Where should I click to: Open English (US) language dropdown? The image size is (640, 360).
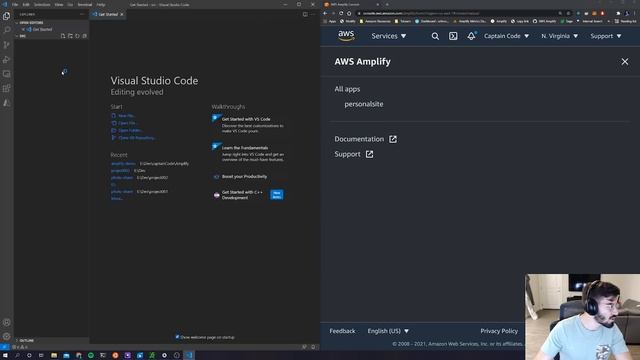click(x=388, y=331)
